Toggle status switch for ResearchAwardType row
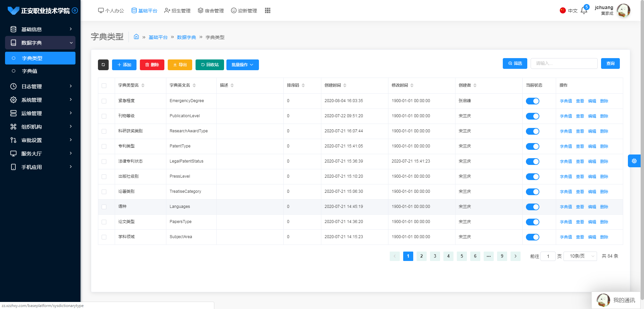This screenshot has width=644, height=309. [x=533, y=131]
